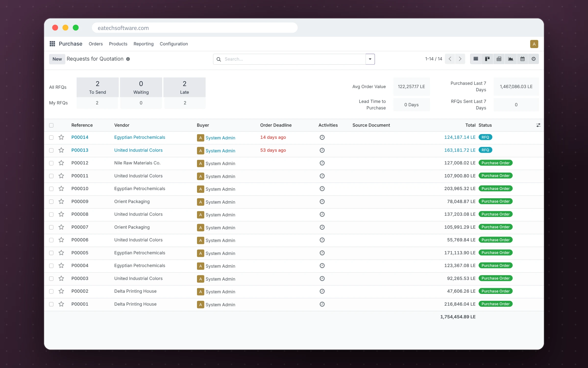Tick checkbox for P00010 row

coord(51,189)
